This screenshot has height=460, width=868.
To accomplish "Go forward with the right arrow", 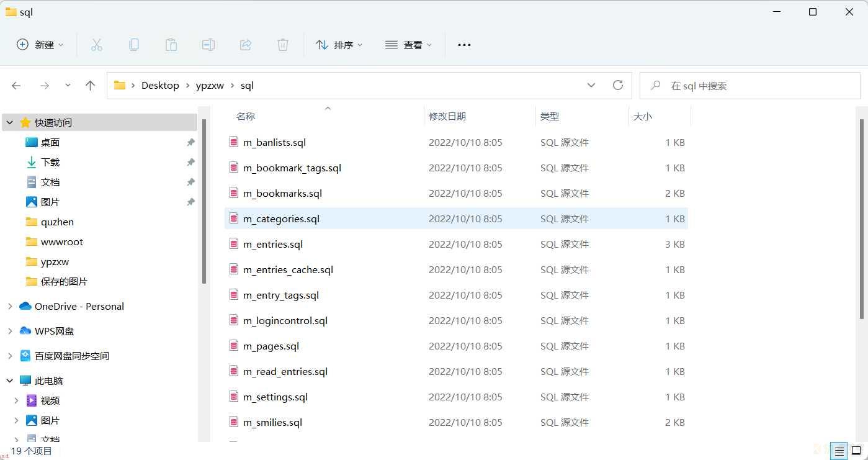I will (x=44, y=86).
